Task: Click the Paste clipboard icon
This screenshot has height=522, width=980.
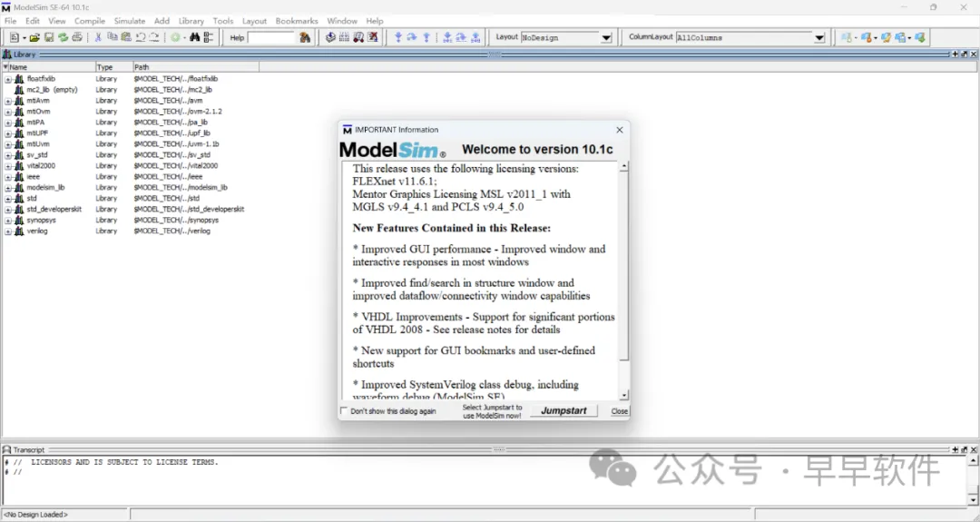Action: pos(126,37)
